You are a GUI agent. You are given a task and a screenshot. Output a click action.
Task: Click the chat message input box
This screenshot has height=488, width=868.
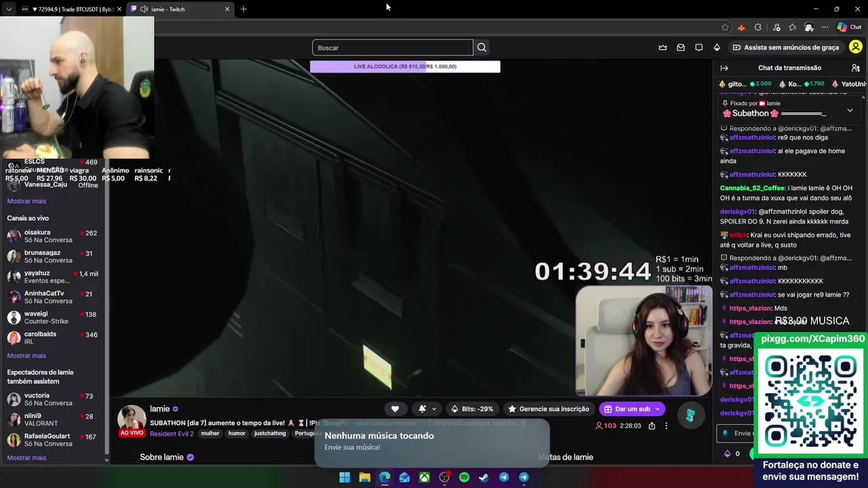pos(736,433)
